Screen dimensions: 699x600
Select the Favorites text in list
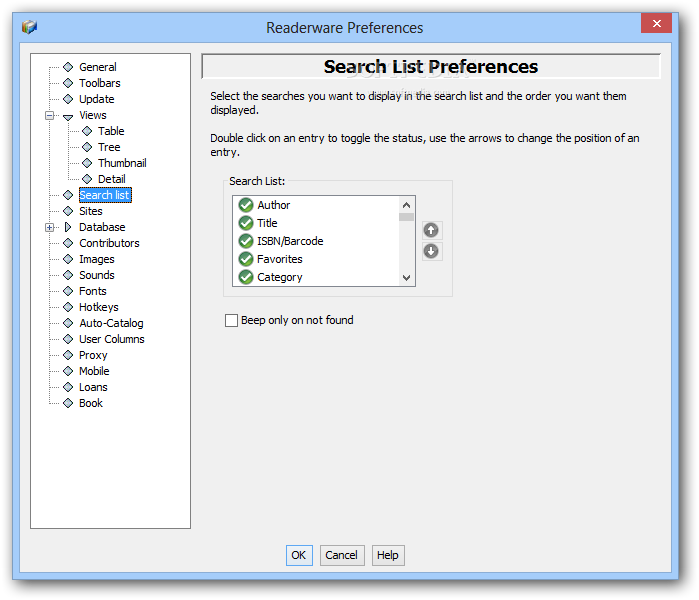(x=280, y=259)
